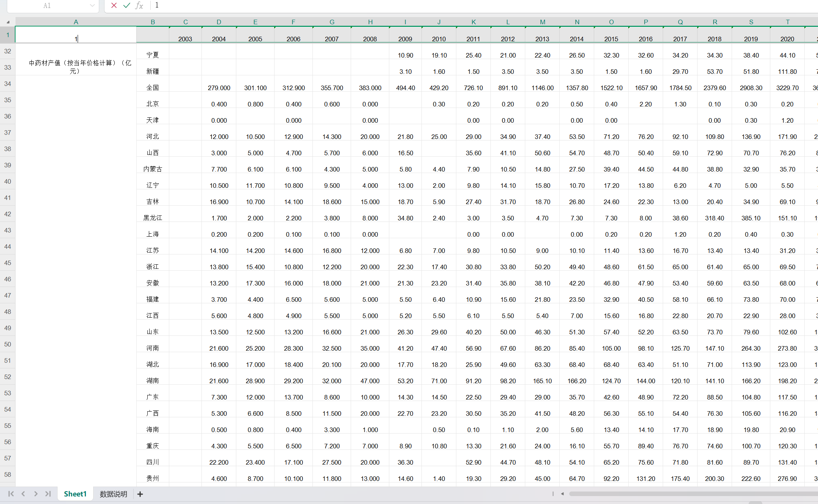Click inside the formula bar input
Viewport: 818px width, 504px height.
pos(454,5)
